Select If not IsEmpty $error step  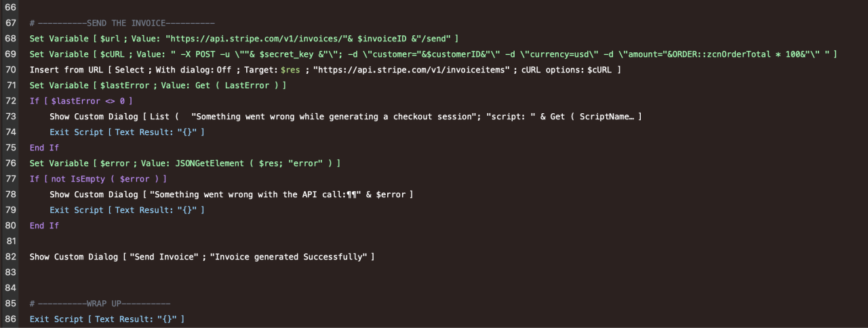[98, 179]
